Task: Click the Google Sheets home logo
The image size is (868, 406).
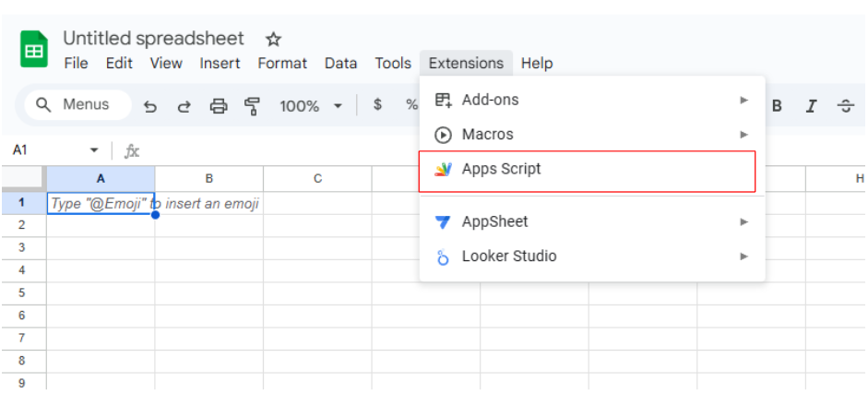Action: (x=34, y=50)
